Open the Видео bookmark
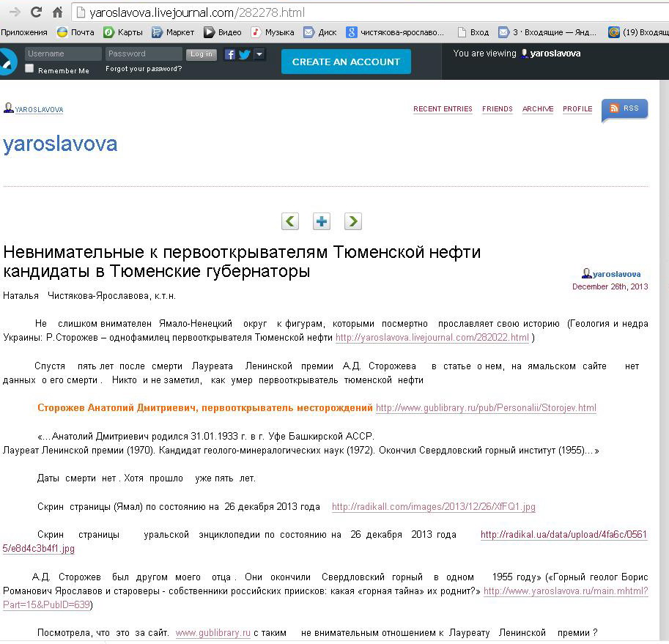Screen dimensions: 669x644 (x=222, y=32)
